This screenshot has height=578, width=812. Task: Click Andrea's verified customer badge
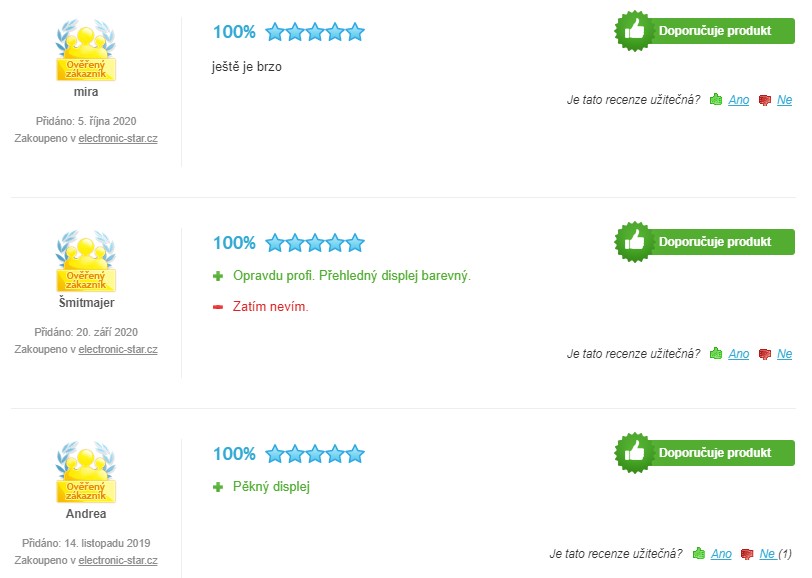(86, 472)
